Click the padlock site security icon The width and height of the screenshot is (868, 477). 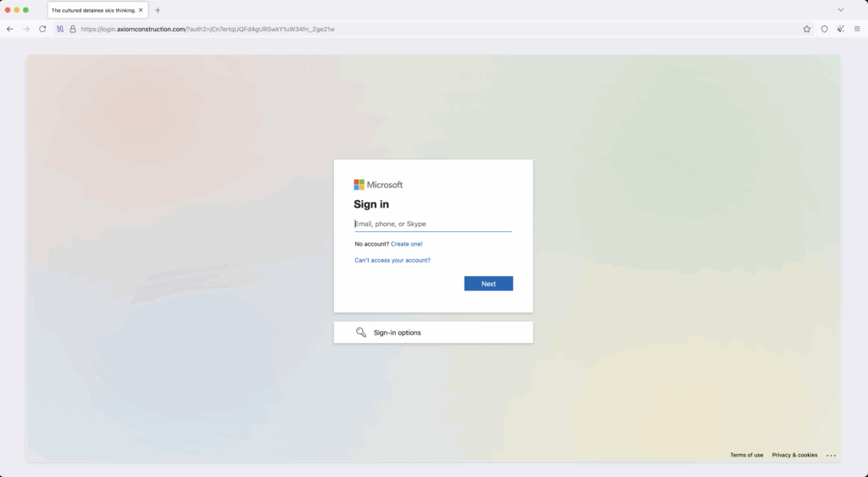point(73,29)
